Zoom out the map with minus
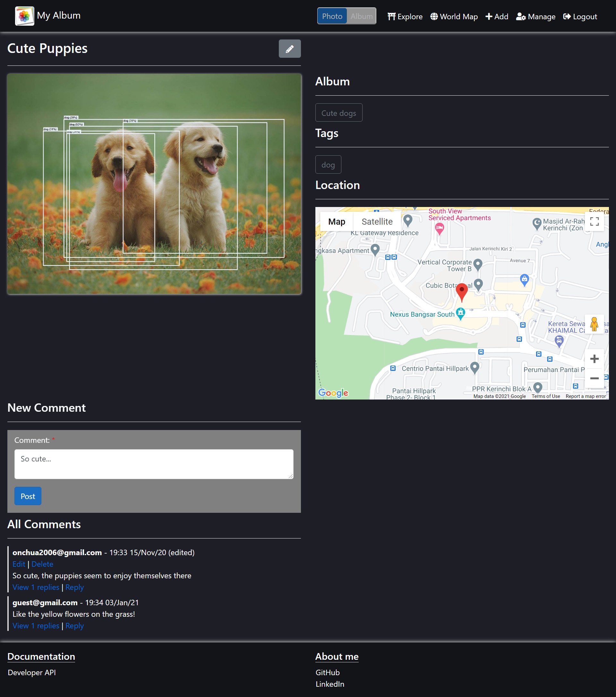The width and height of the screenshot is (616, 697). pyautogui.click(x=594, y=378)
